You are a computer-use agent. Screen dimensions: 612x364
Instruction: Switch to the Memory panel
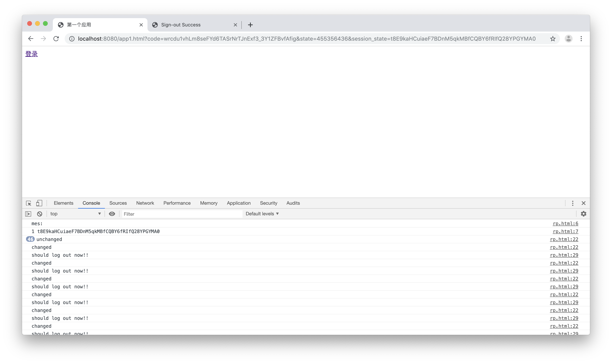pyautogui.click(x=209, y=203)
